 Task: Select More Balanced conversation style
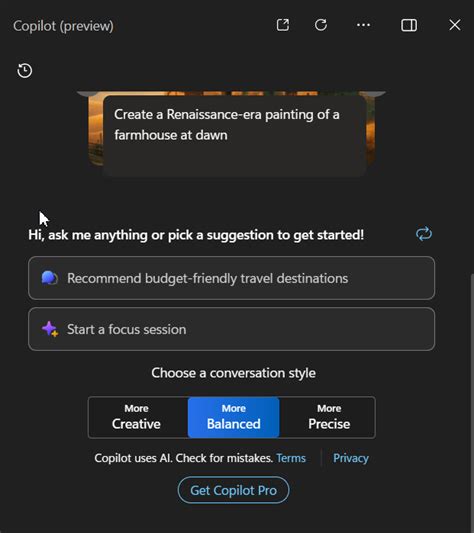pyautogui.click(x=234, y=417)
